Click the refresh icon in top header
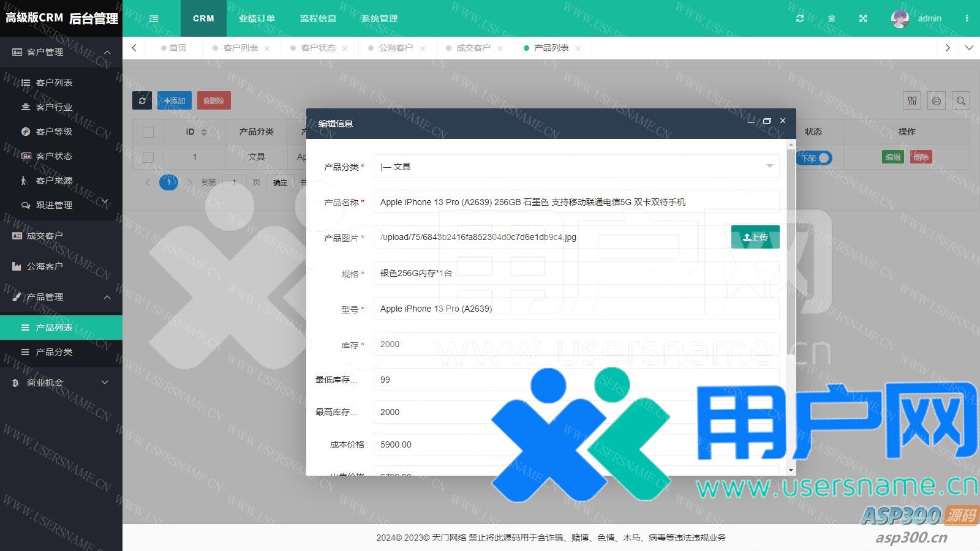 click(x=799, y=18)
